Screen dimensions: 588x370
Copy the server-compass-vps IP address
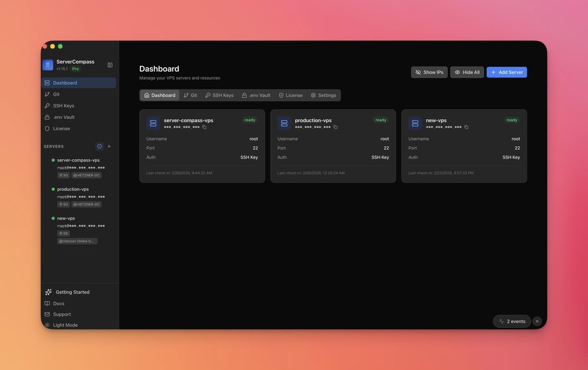click(204, 126)
